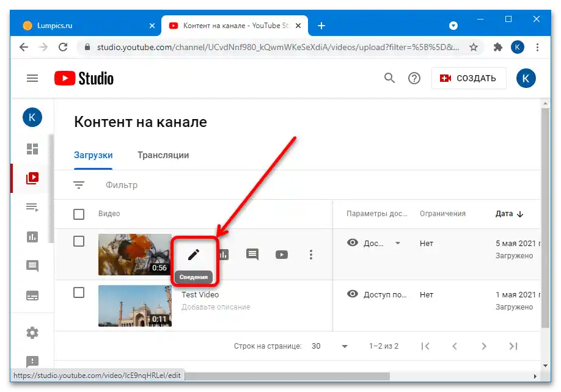The height and width of the screenshot is (392, 561).
Task: Open Chrome profile K avatar
Action: [x=518, y=47]
